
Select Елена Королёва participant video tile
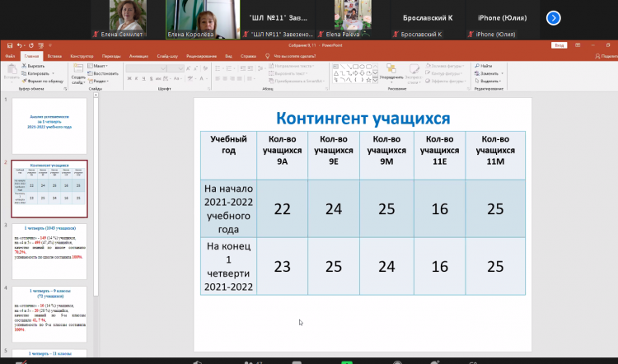(x=203, y=19)
